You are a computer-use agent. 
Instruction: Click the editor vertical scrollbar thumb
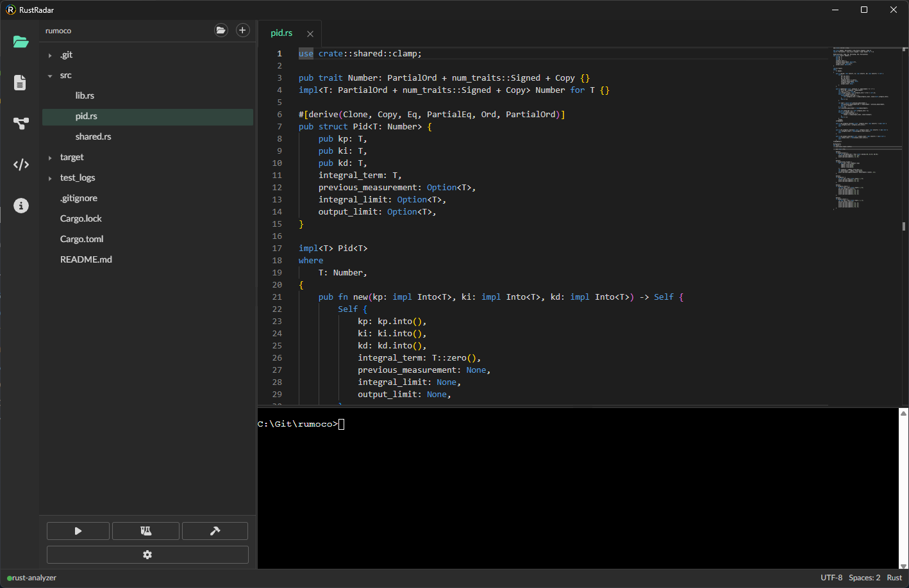point(904,226)
